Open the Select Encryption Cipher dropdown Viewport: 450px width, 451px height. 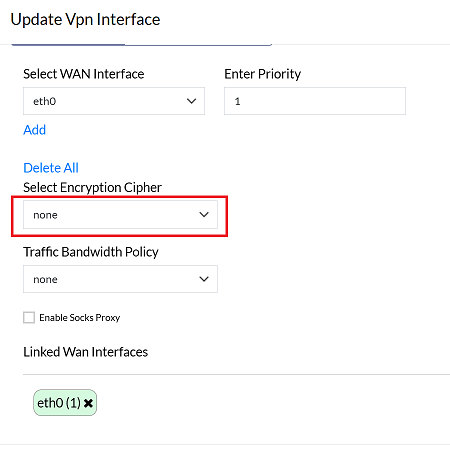(x=120, y=215)
